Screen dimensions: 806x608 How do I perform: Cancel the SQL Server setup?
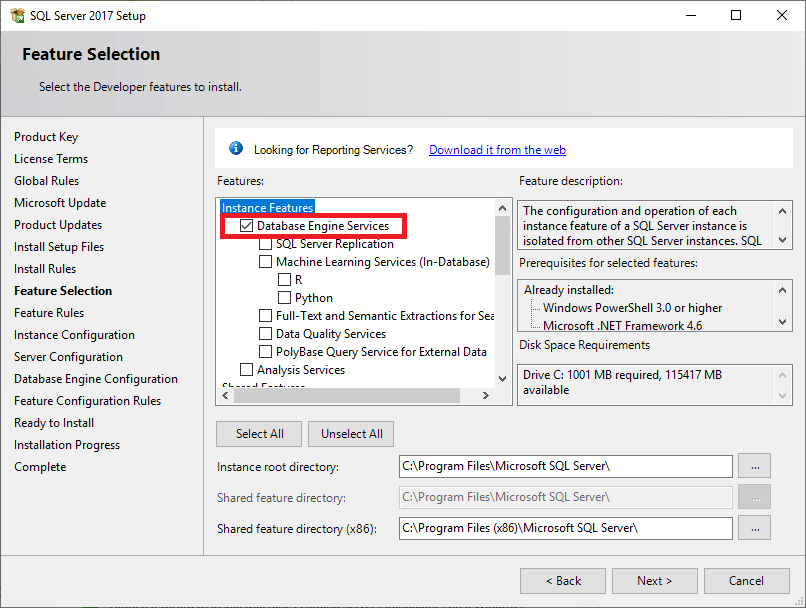[747, 581]
